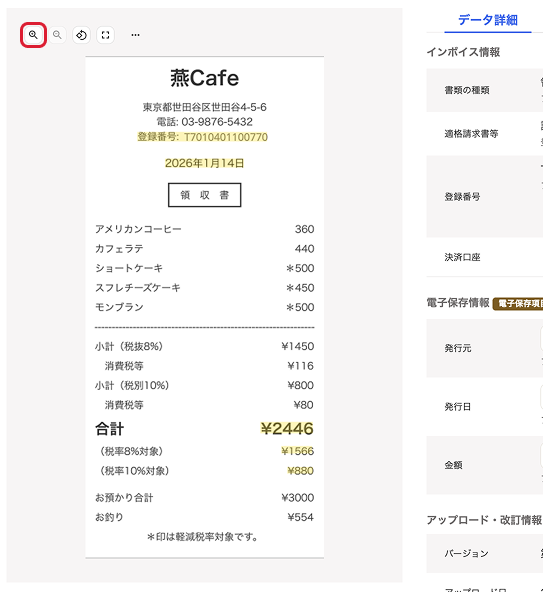Viewport: 543px width, 592px height.
Task: Click the zoom out magnifier icon
Action: [57, 35]
